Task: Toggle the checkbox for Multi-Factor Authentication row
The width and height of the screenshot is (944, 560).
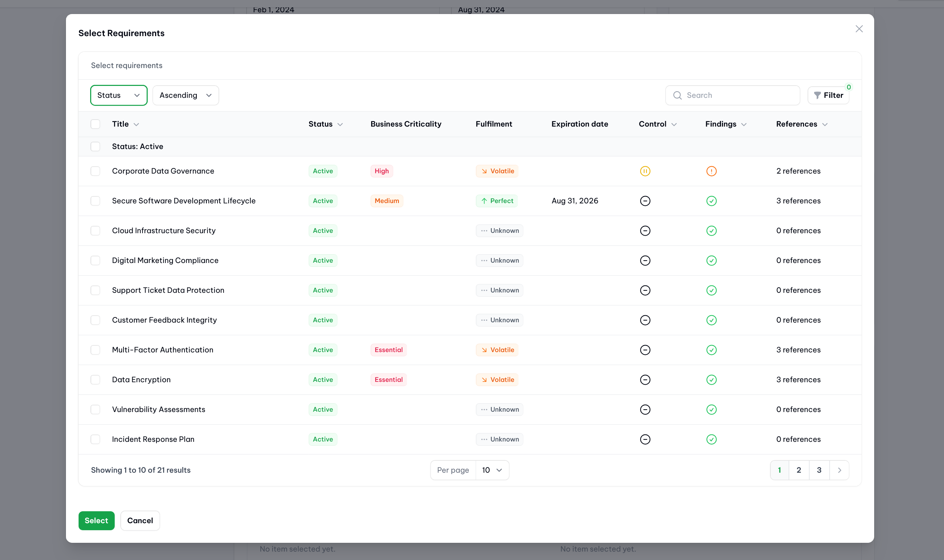Action: pos(95,349)
